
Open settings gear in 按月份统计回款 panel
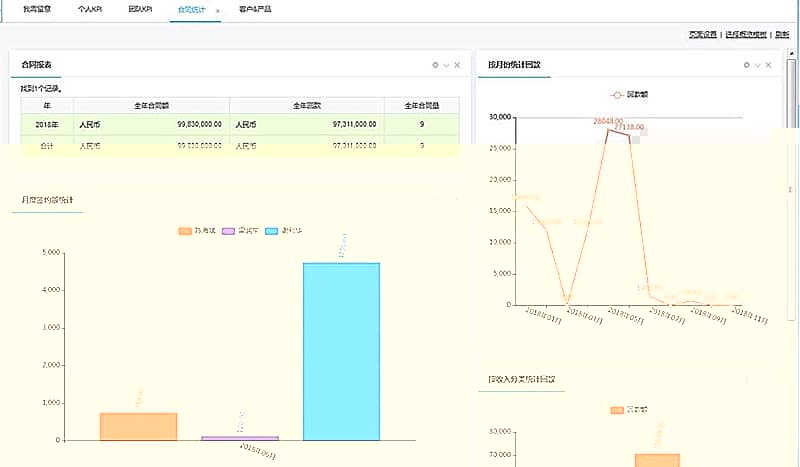[746, 65]
